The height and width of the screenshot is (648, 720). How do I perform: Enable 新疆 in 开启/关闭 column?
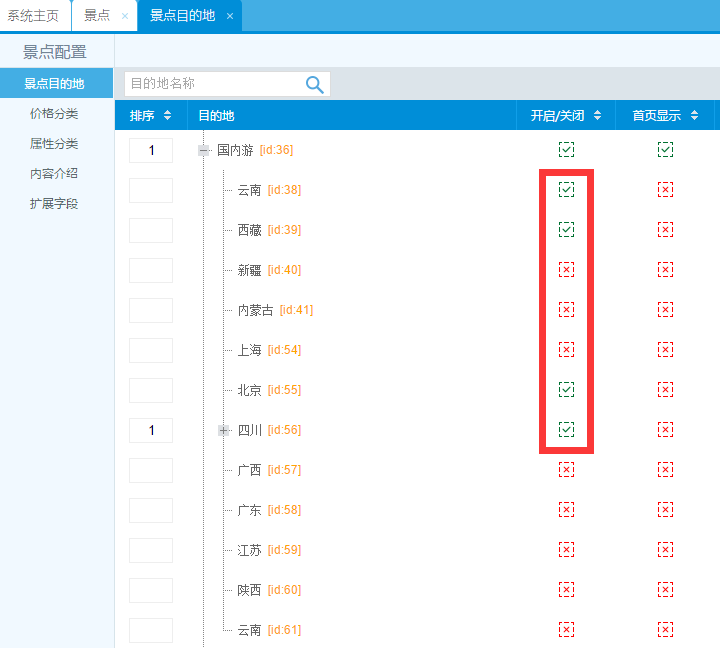[x=566, y=270]
